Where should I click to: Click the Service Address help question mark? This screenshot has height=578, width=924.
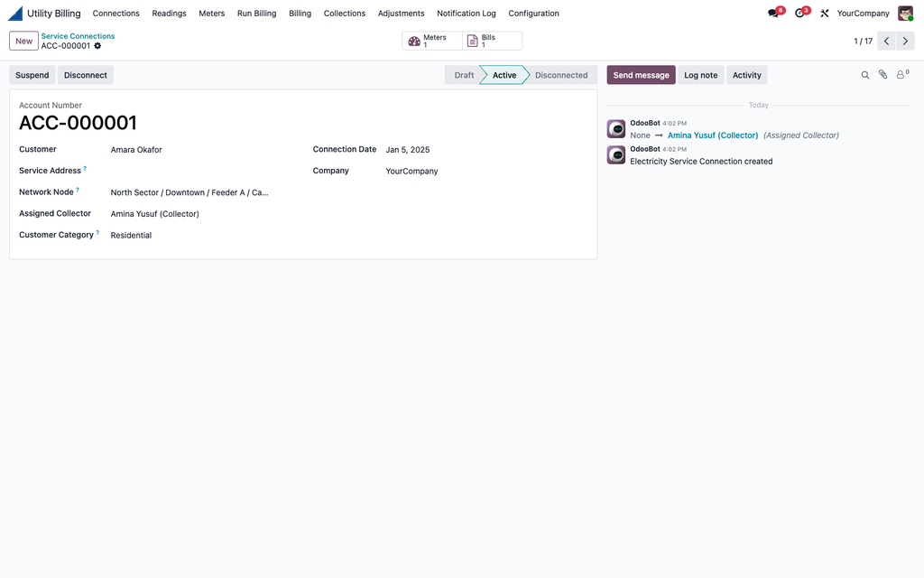(x=85, y=169)
